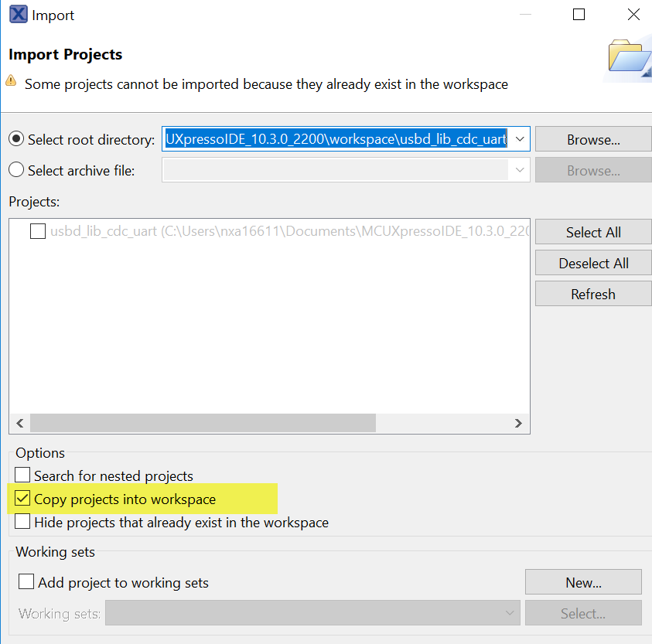
Task: Refresh the projects list
Action: 593,294
